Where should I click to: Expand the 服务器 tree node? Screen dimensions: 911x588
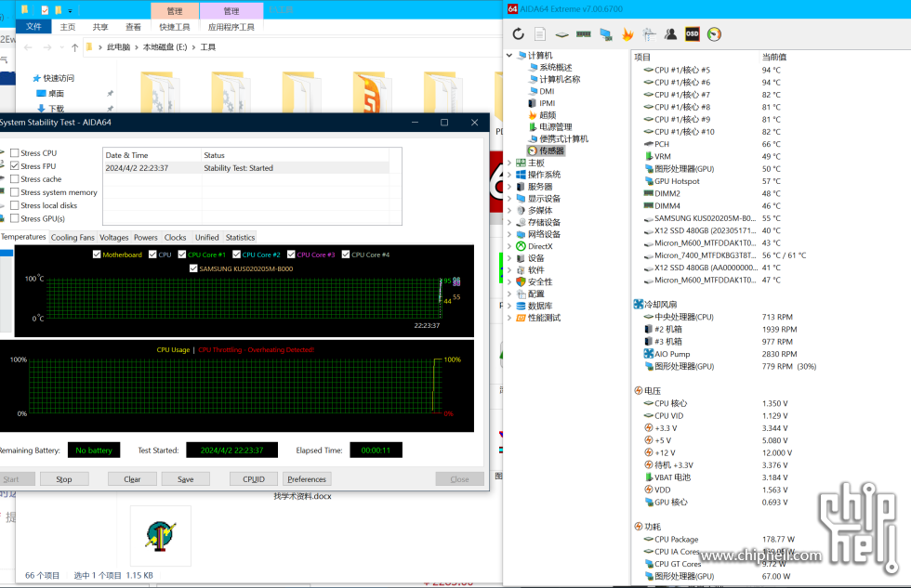click(x=509, y=187)
